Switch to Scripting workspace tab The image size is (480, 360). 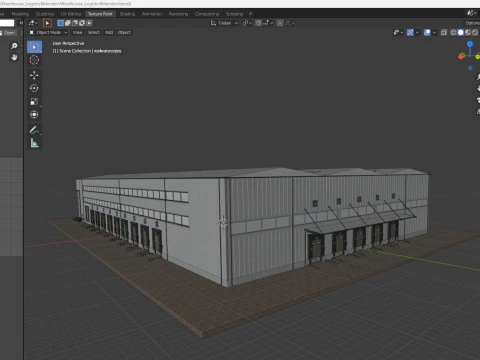234,14
